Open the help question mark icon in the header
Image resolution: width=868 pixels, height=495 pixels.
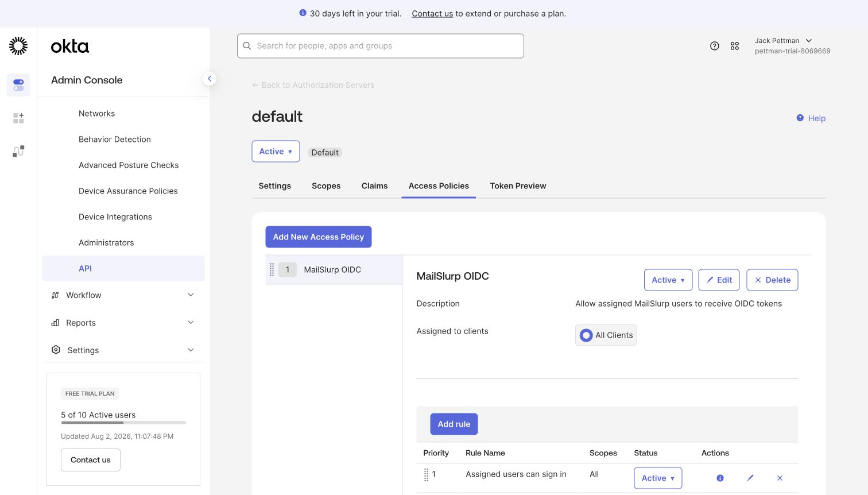pyautogui.click(x=715, y=46)
